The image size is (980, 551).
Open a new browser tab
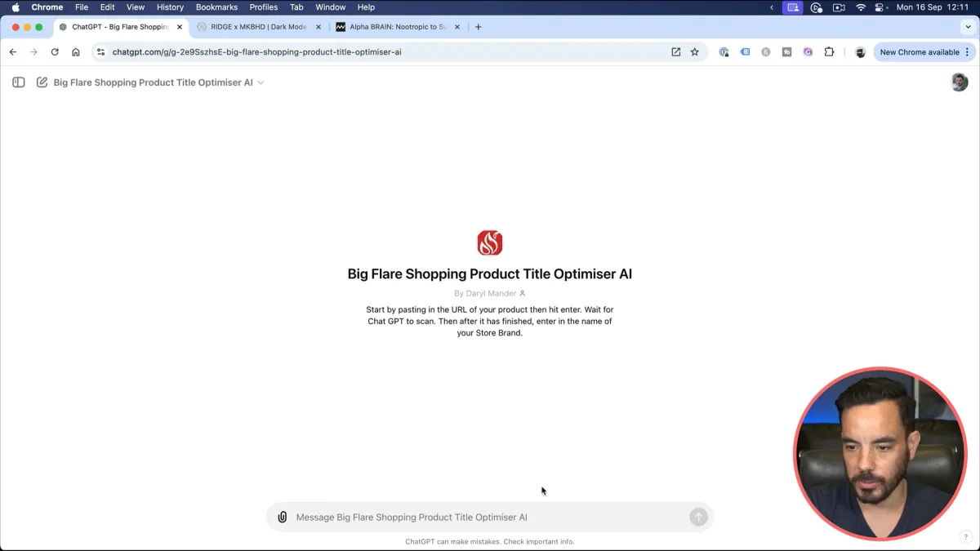pyautogui.click(x=478, y=27)
